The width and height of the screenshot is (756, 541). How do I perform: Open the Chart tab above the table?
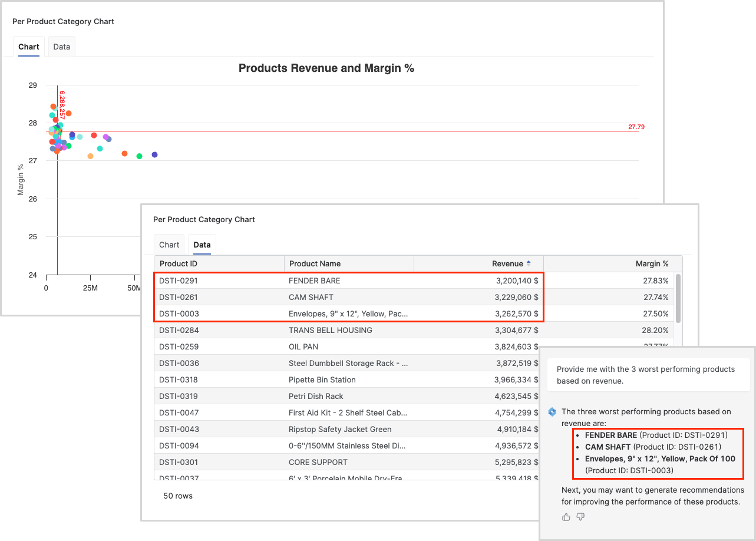tap(169, 245)
